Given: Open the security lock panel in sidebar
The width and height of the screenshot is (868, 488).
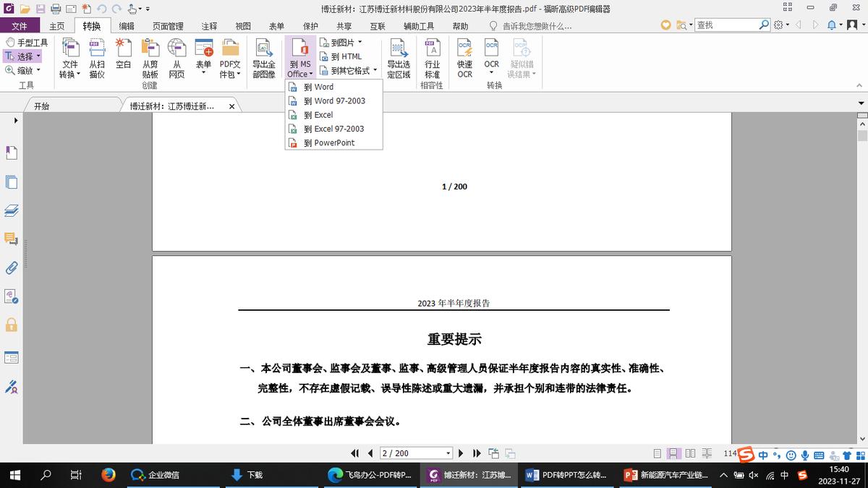Looking at the screenshot, I should (x=12, y=325).
